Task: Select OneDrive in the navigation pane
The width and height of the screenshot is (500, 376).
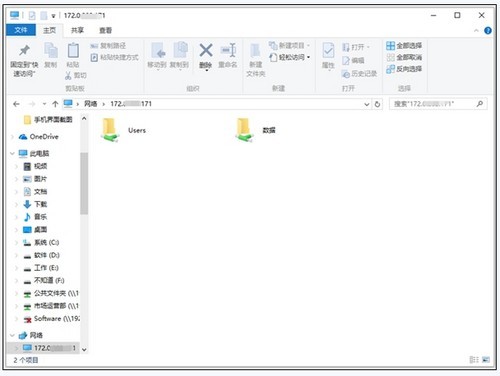Action: pos(39,137)
